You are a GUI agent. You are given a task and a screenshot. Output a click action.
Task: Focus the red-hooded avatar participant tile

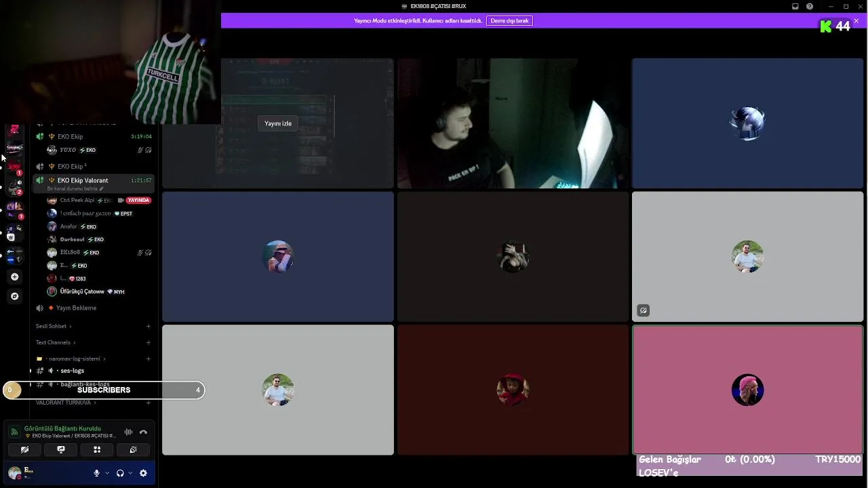(x=513, y=390)
